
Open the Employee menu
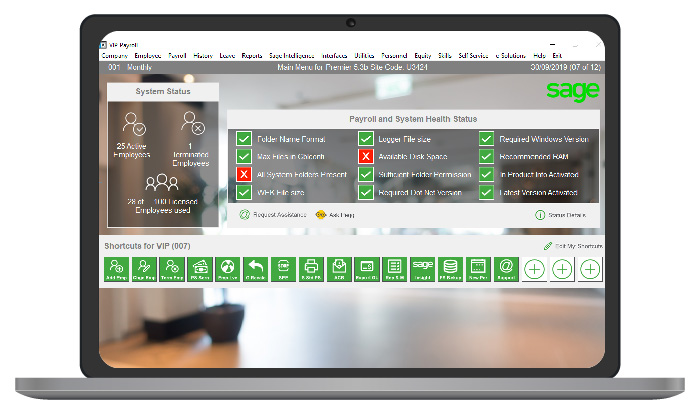(148, 56)
